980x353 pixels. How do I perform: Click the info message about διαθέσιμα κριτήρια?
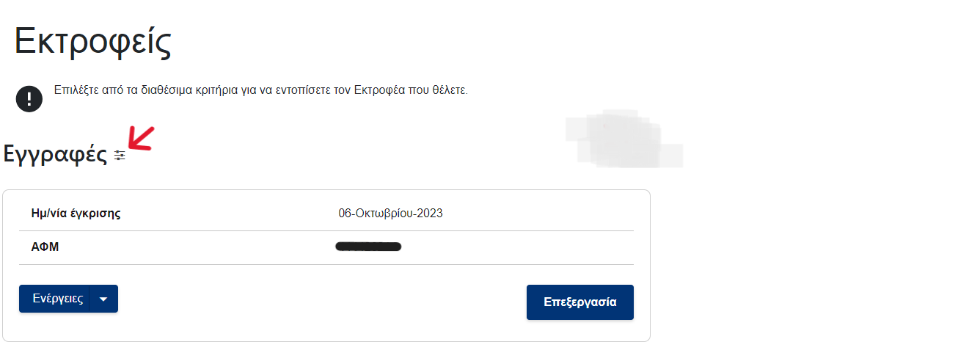click(261, 91)
